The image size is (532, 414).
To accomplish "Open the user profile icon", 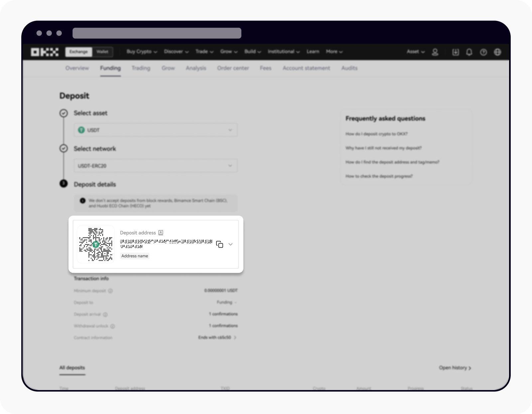I will click(x=435, y=52).
